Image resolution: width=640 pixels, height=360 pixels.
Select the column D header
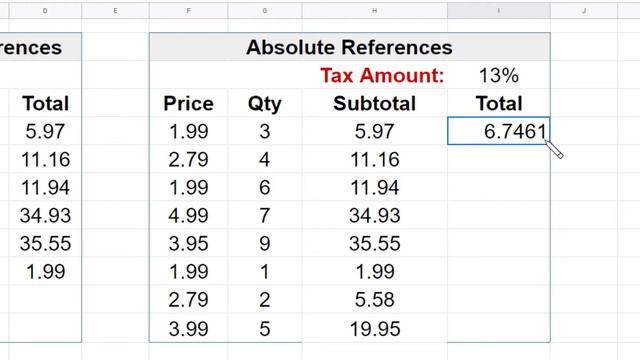pyautogui.click(x=45, y=11)
